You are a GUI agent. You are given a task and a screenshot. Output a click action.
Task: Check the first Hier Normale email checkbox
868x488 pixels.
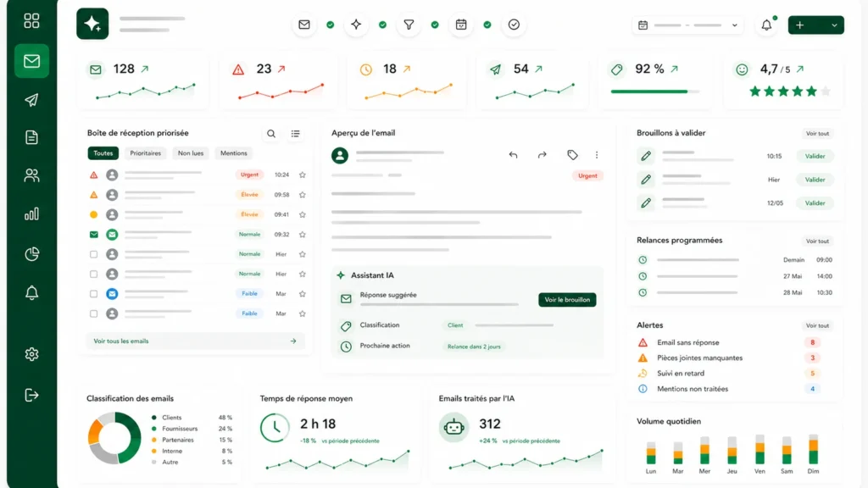coord(93,254)
